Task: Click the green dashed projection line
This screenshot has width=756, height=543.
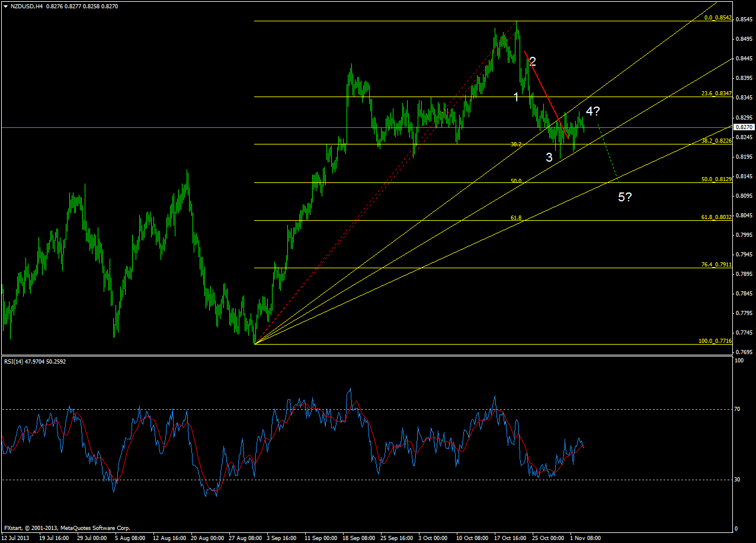Action: click(x=608, y=153)
